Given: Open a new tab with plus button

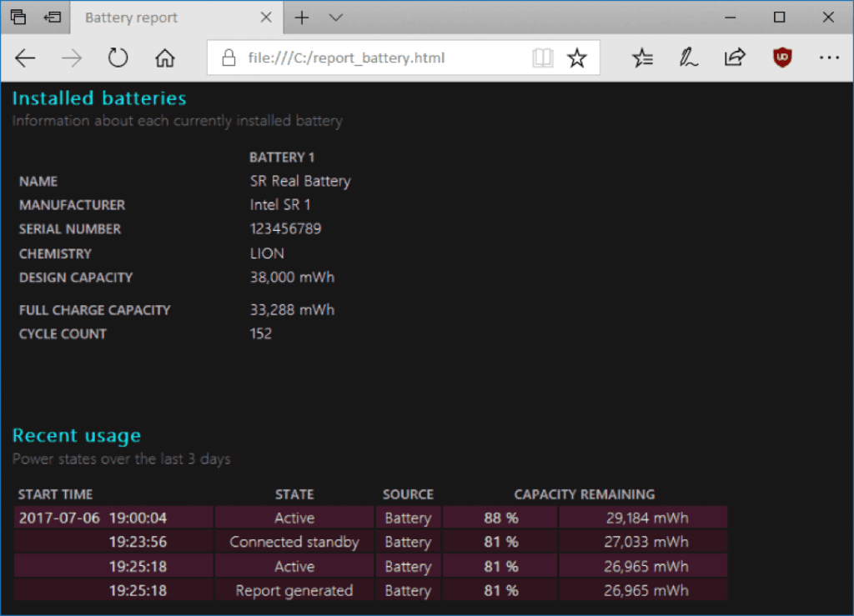Looking at the screenshot, I should pyautogui.click(x=302, y=18).
